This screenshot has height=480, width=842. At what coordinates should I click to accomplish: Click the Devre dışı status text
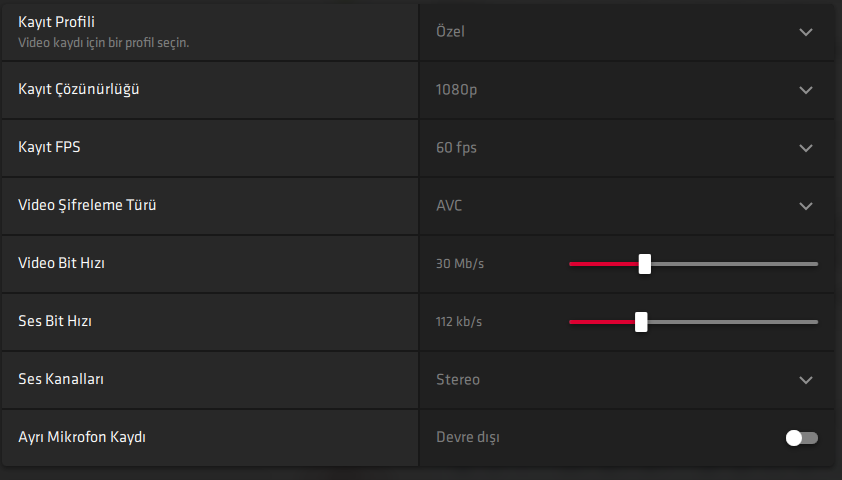coord(467,438)
